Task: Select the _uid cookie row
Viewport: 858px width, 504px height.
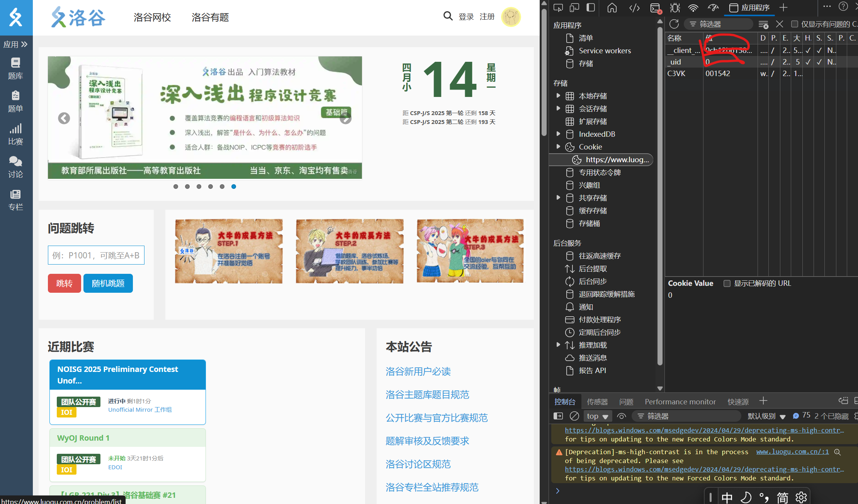Action: 761,62
